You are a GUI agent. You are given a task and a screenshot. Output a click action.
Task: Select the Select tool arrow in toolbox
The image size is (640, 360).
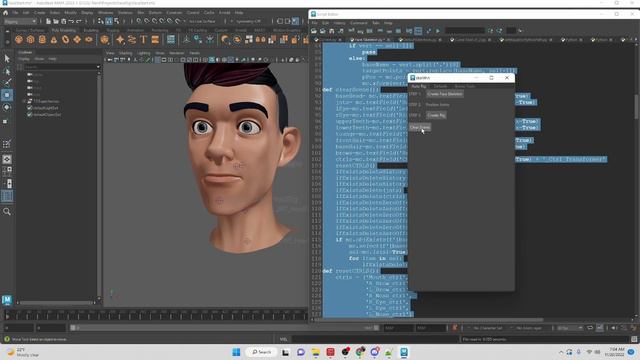pos(7,58)
